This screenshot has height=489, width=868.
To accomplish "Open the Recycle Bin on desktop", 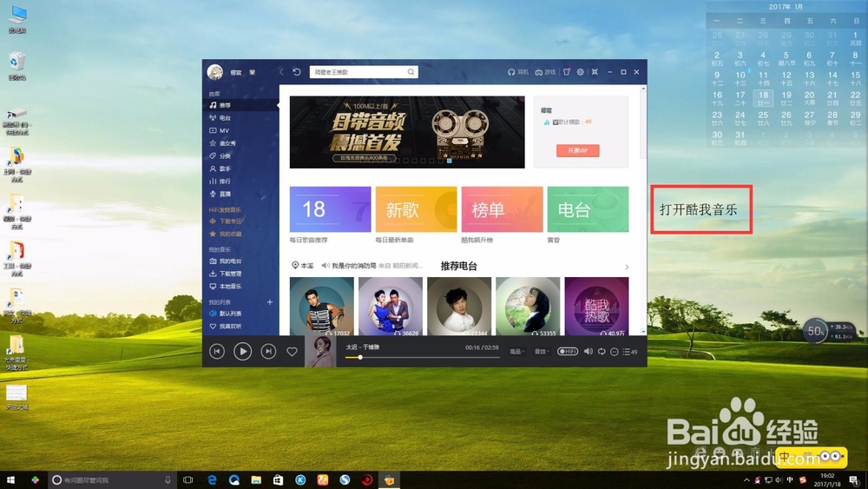I will click(17, 66).
